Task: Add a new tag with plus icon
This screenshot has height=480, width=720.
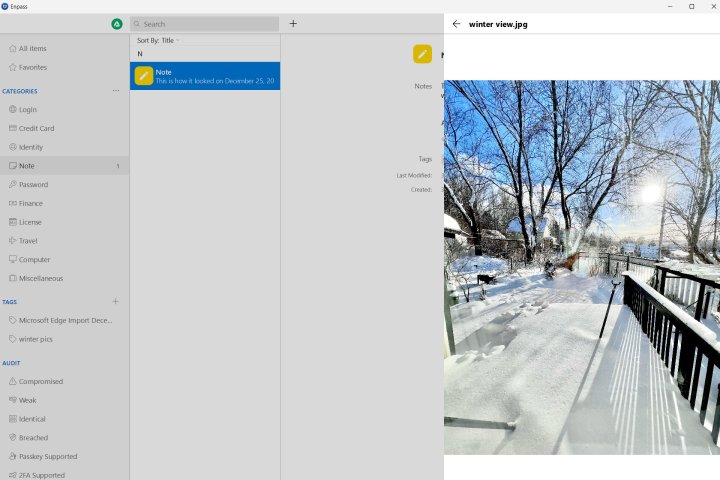Action: [x=115, y=301]
